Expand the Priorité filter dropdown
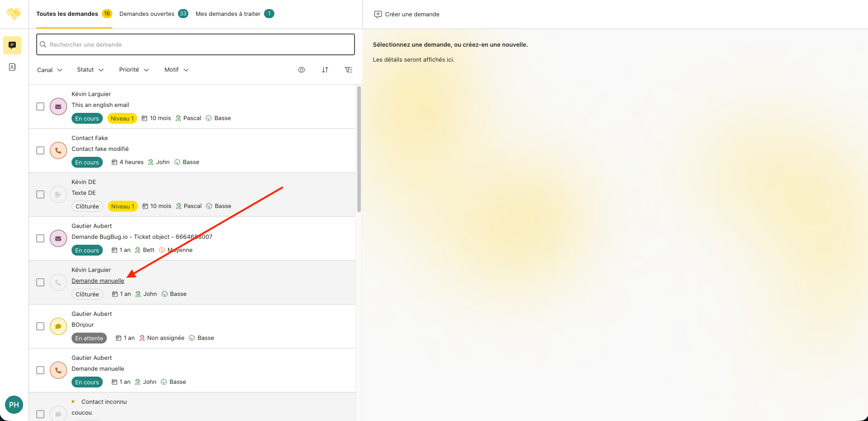Screen dimensions: 868x421 [x=134, y=70]
